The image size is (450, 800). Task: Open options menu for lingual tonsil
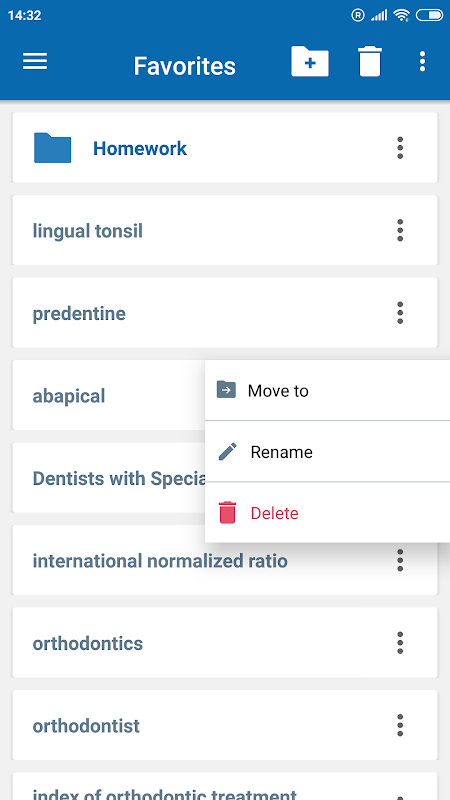point(400,231)
